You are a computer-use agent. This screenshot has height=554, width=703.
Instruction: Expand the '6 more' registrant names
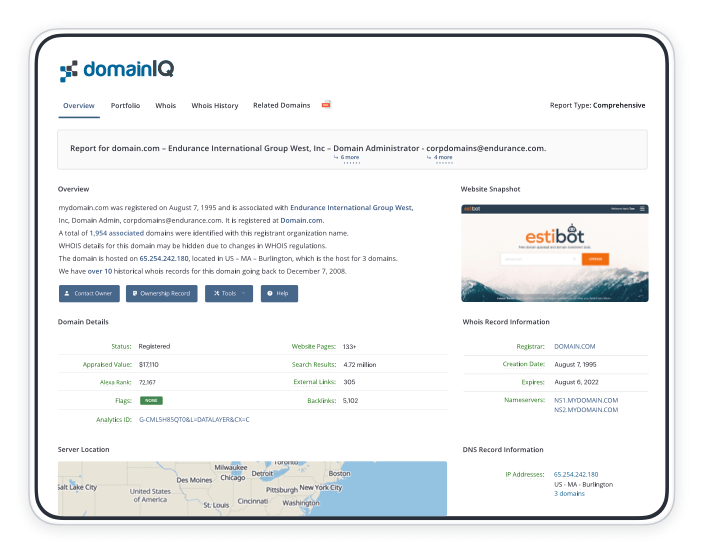pos(349,157)
